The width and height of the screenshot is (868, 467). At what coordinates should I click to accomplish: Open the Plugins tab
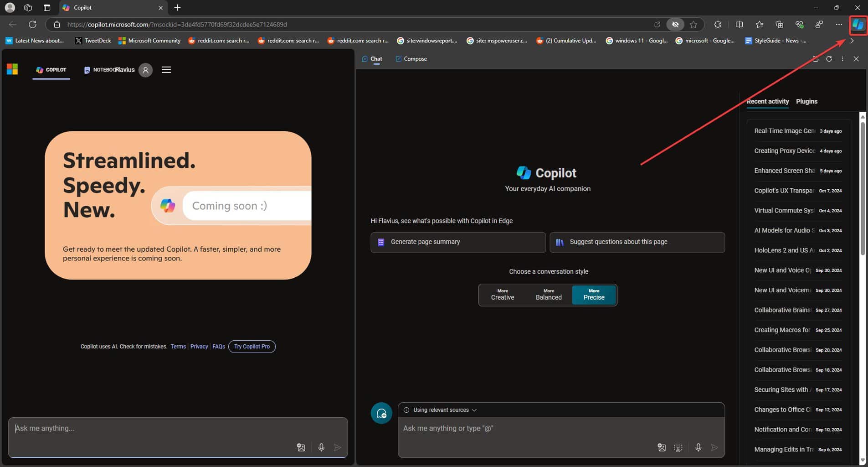(806, 101)
